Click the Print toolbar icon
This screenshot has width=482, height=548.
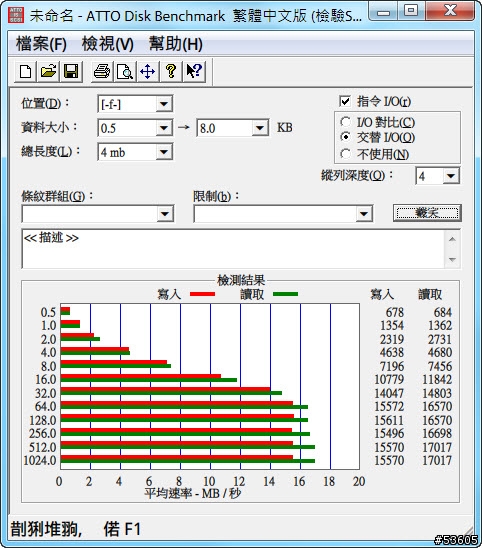pos(102,72)
